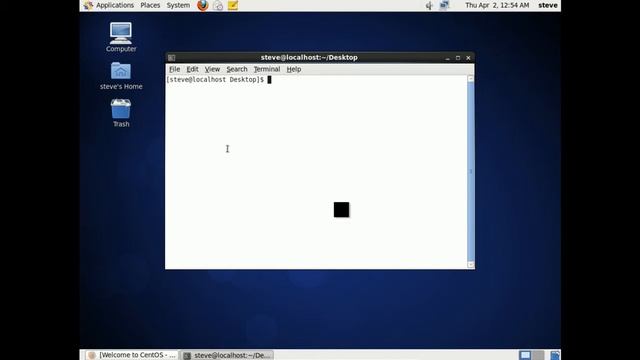The height and width of the screenshot is (360, 640).
Task: Minimize the terminal window
Action: (447, 58)
